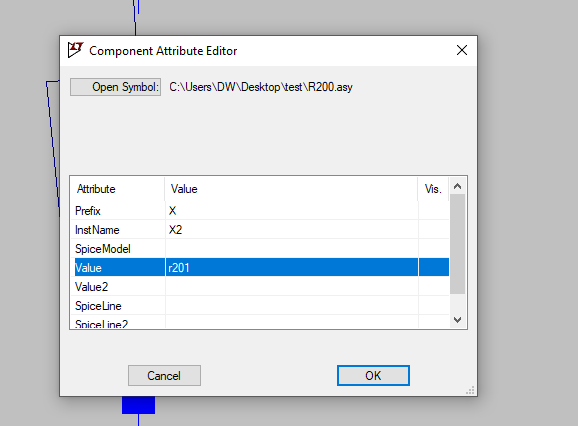This screenshot has height=426, width=578.
Task: Confirm changes with the OK button
Action: pyautogui.click(x=373, y=376)
